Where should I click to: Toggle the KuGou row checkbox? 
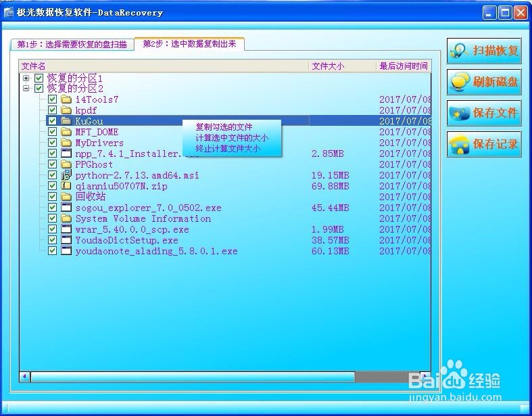(x=52, y=121)
